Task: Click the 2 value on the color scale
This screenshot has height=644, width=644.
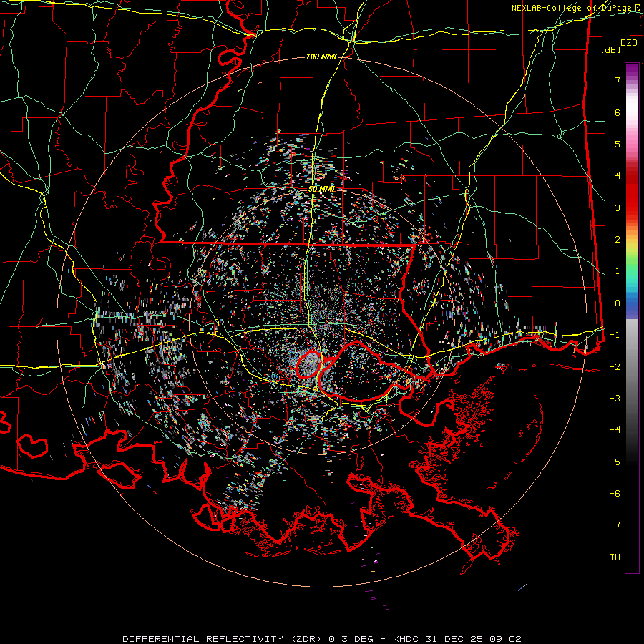Action: tap(618, 240)
